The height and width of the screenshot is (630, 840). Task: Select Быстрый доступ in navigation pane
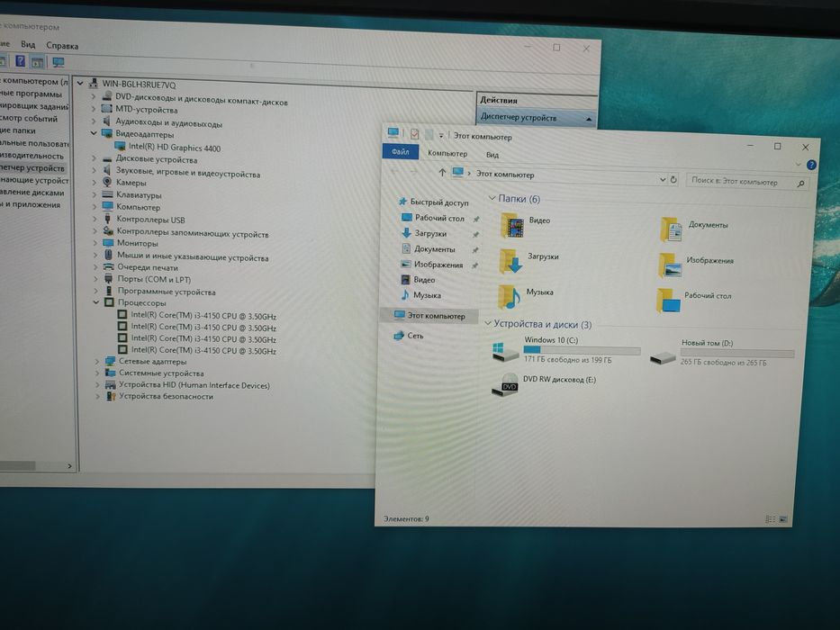pyautogui.click(x=435, y=202)
